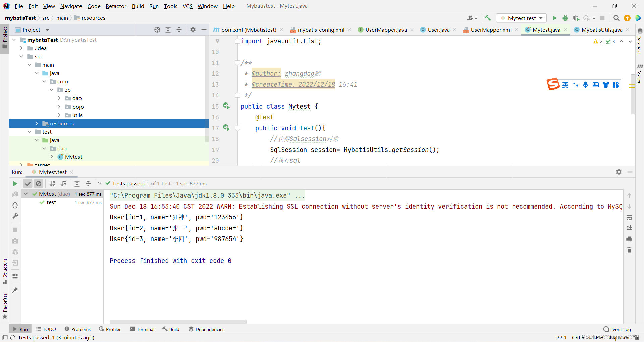Expand all in Project panel toolbar
The width and height of the screenshot is (644, 342).
[x=168, y=30]
